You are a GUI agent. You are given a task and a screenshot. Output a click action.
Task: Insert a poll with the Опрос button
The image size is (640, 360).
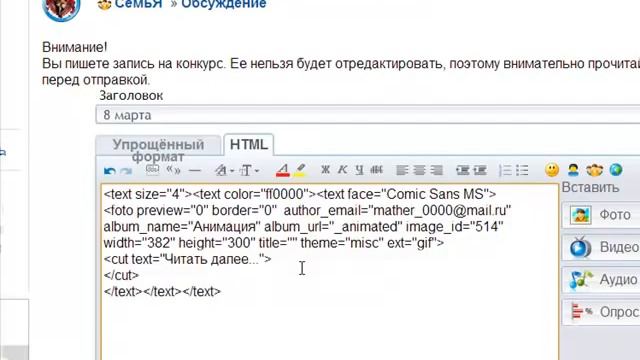pyautogui.click(x=601, y=312)
